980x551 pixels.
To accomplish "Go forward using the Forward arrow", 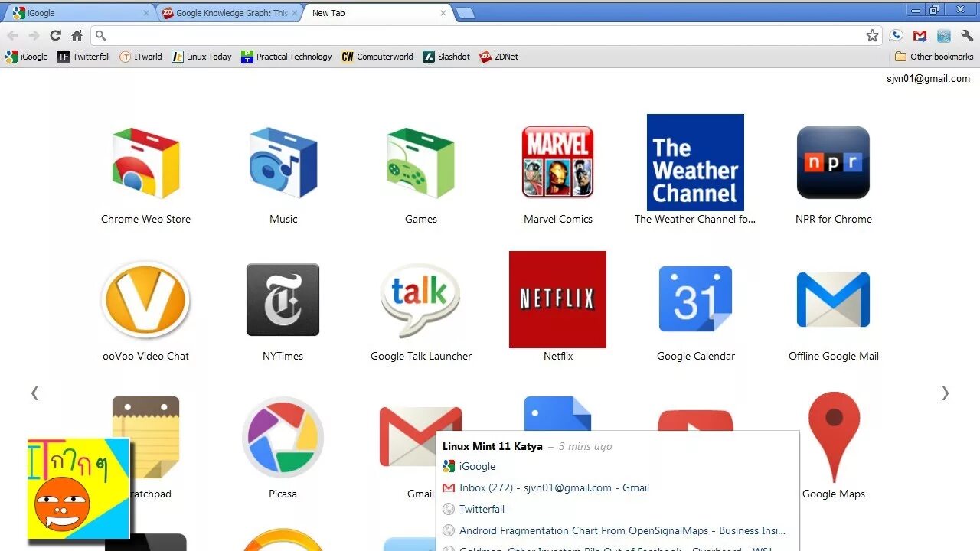I will pos(34,35).
